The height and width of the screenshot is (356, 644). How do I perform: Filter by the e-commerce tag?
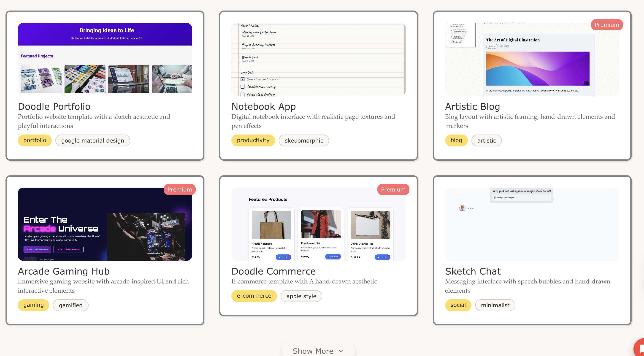tap(254, 296)
